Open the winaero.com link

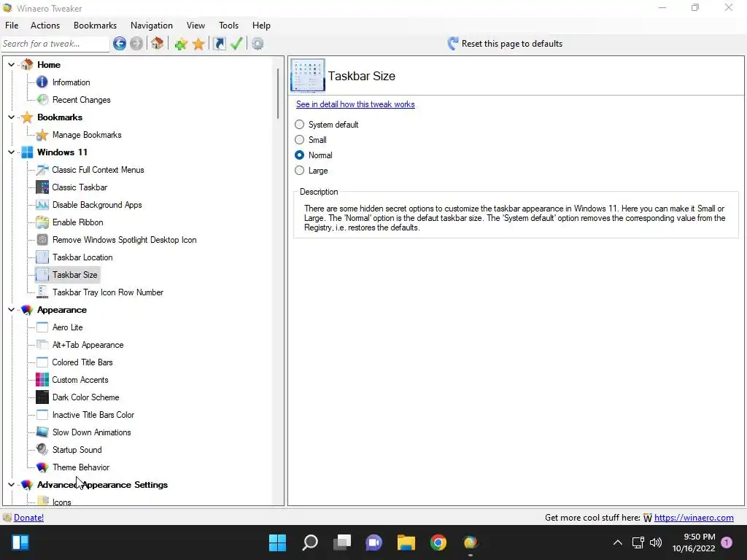(694, 518)
